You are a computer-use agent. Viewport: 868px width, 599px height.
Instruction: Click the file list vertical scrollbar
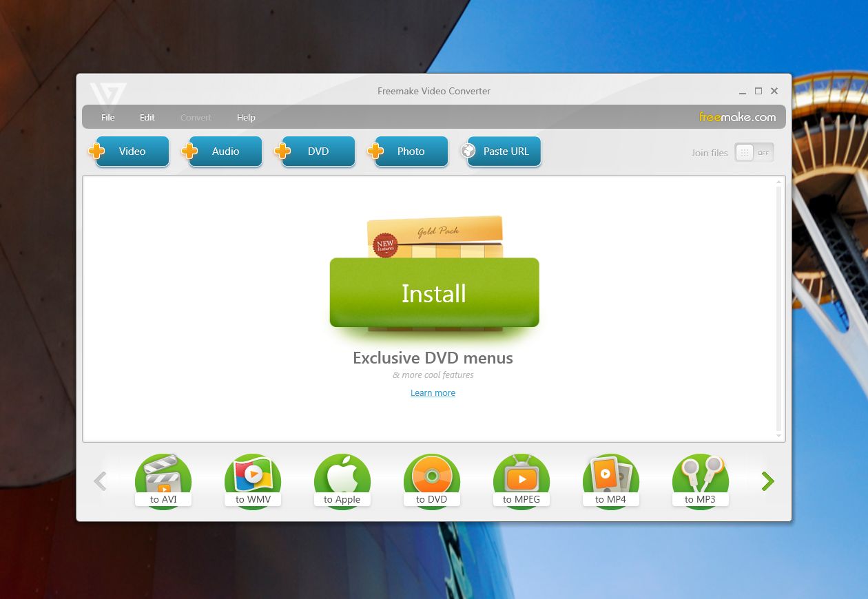pyautogui.click(x=779, y=308)
